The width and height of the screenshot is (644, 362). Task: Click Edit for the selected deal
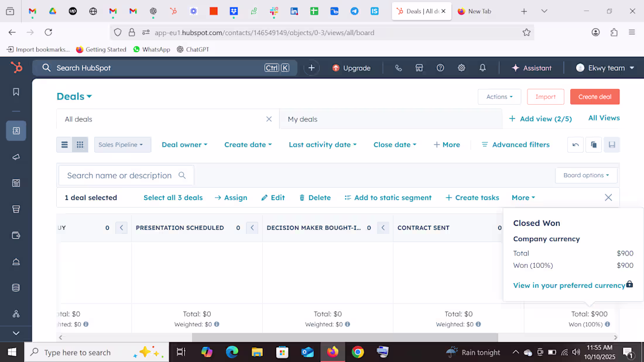[273, 198]
